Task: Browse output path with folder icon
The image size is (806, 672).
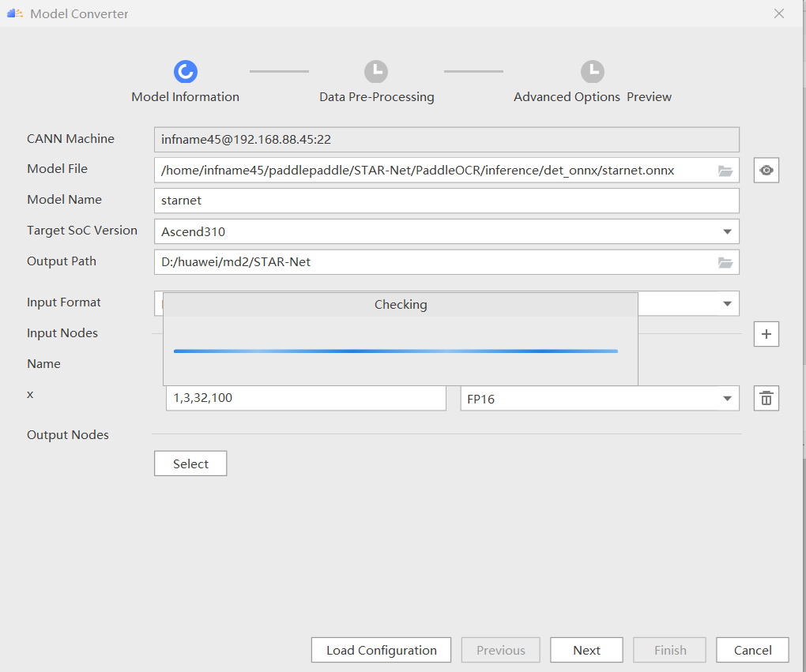Action: pos(725,262)
